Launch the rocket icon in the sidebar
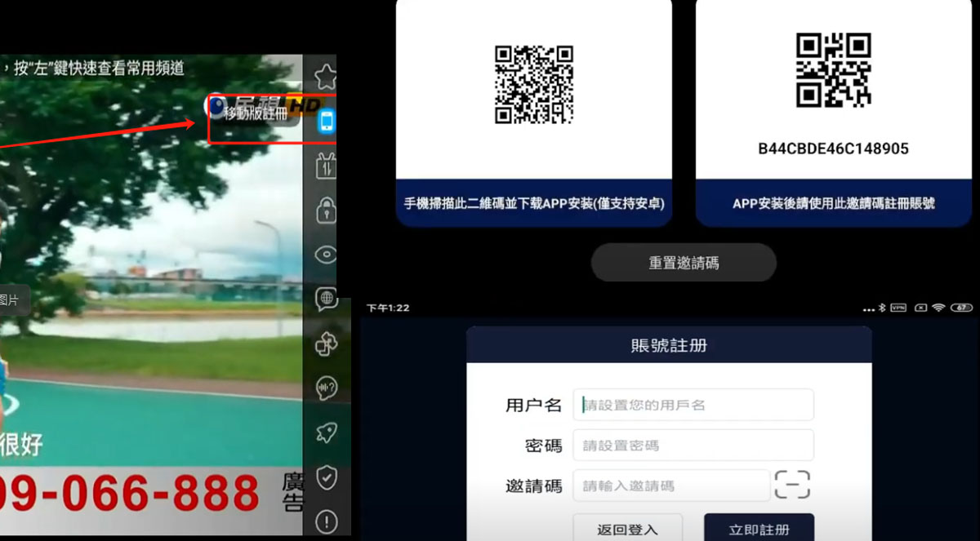Image resolution: width=980 pixels, height=541 pixels. 327,432
